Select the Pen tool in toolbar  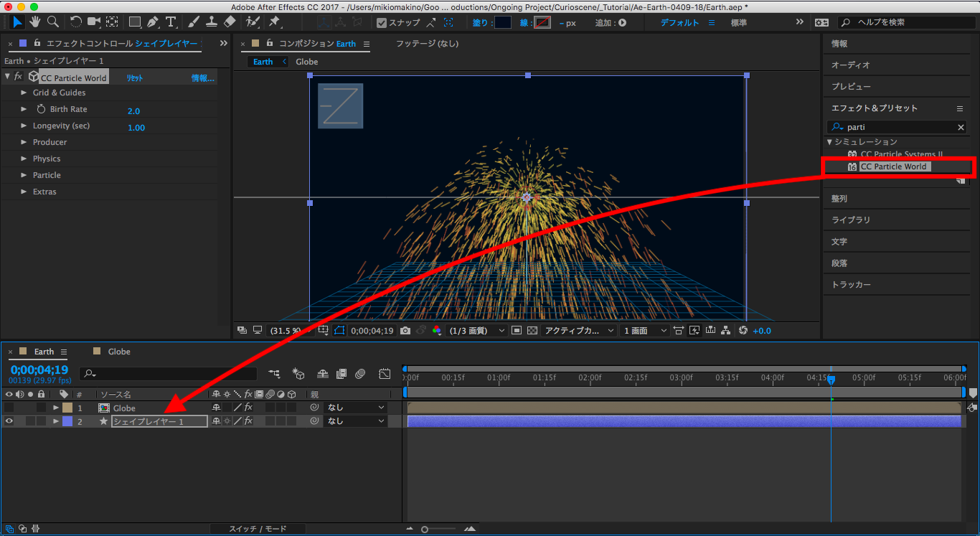(151, 22)
